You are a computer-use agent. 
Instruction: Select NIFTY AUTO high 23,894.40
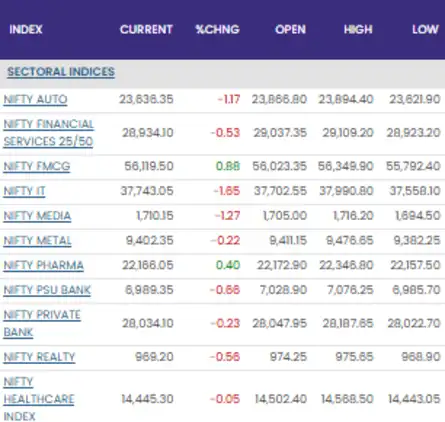pos(346,99)
